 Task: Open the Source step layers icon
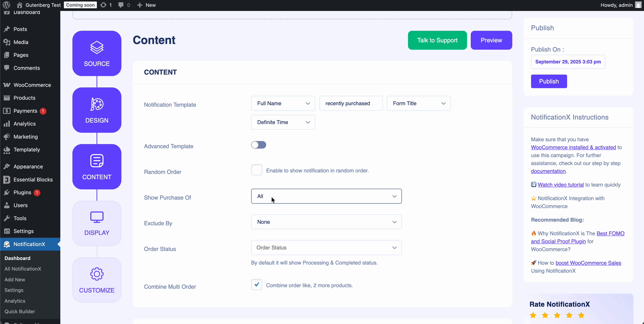click(97, 48)
